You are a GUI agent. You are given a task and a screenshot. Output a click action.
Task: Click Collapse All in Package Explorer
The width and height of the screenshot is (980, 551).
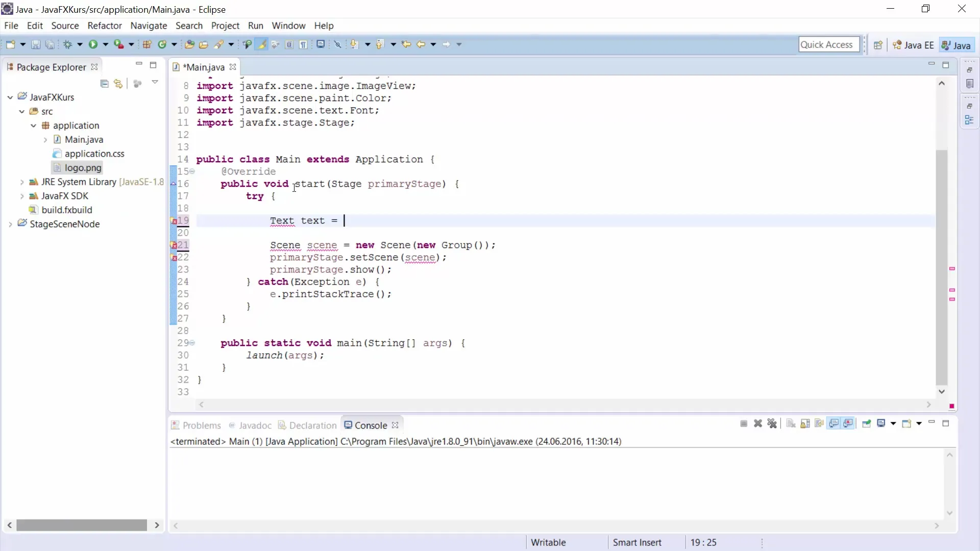click(x=104, y=84)
